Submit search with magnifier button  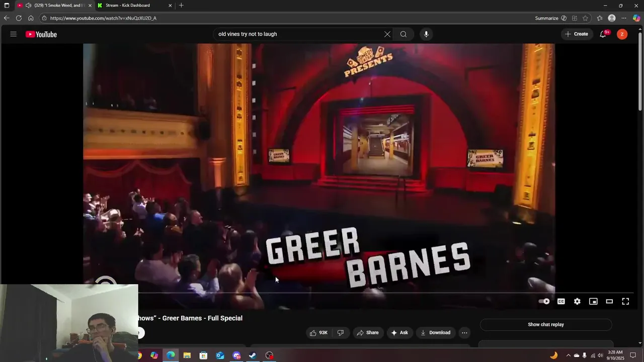pos(404,34)
